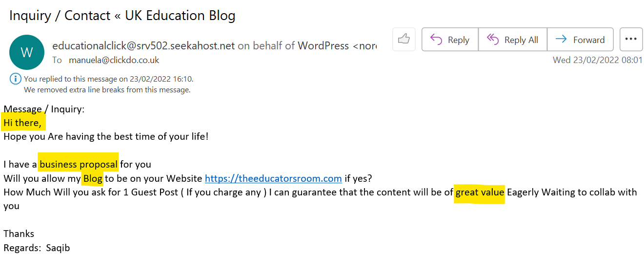
Task: Reply to this email
Action: coord(450,40)
